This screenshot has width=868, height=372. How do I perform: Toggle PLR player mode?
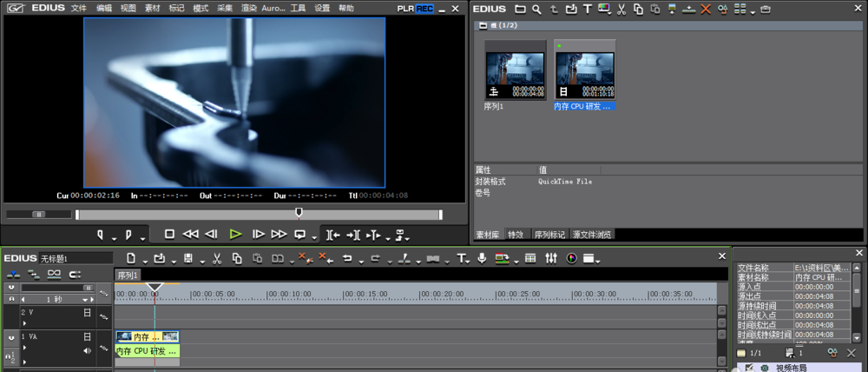(x=405, y=8)
